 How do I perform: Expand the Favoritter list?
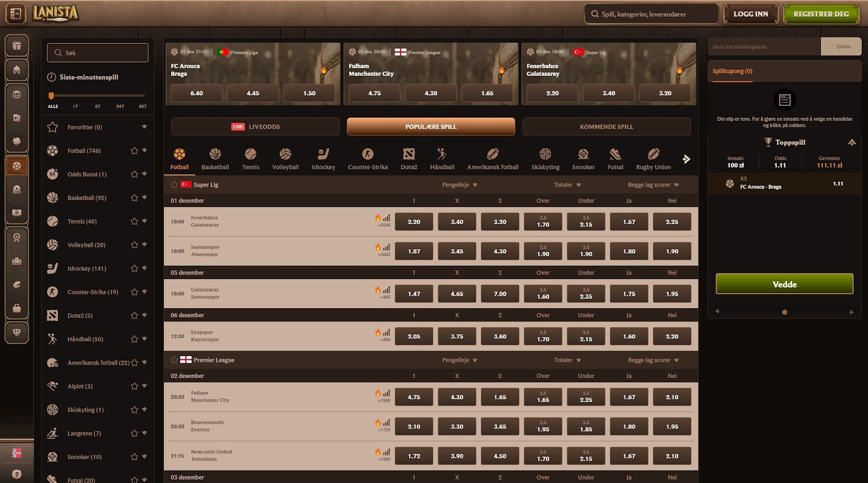[x=144, y=127]
